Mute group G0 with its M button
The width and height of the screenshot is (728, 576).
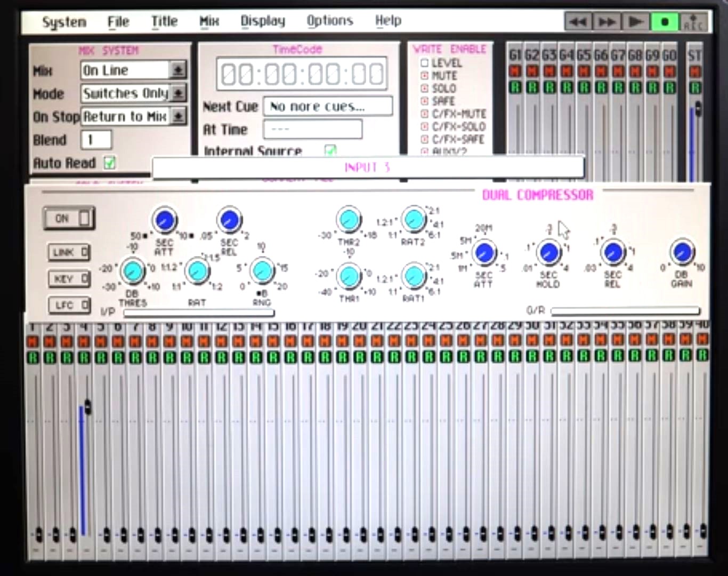(670, 71)
